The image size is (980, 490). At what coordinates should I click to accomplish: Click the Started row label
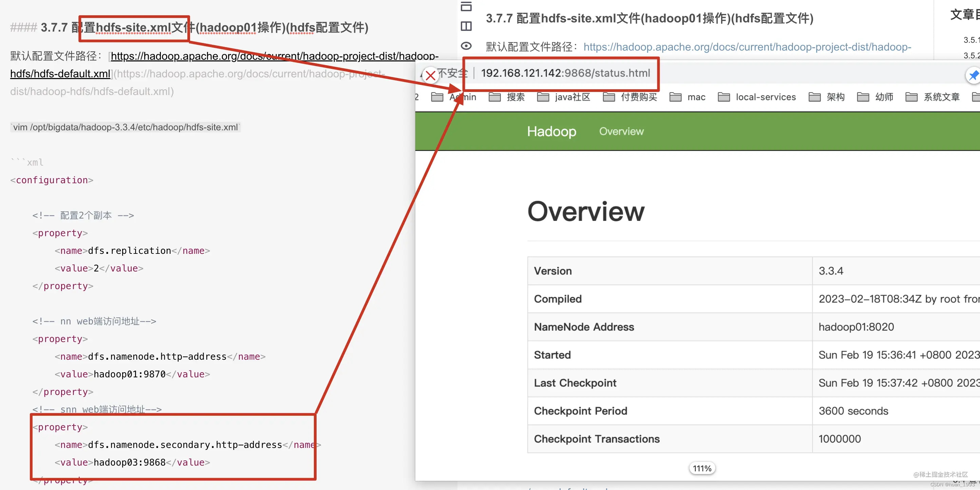(x=552, y=355)
